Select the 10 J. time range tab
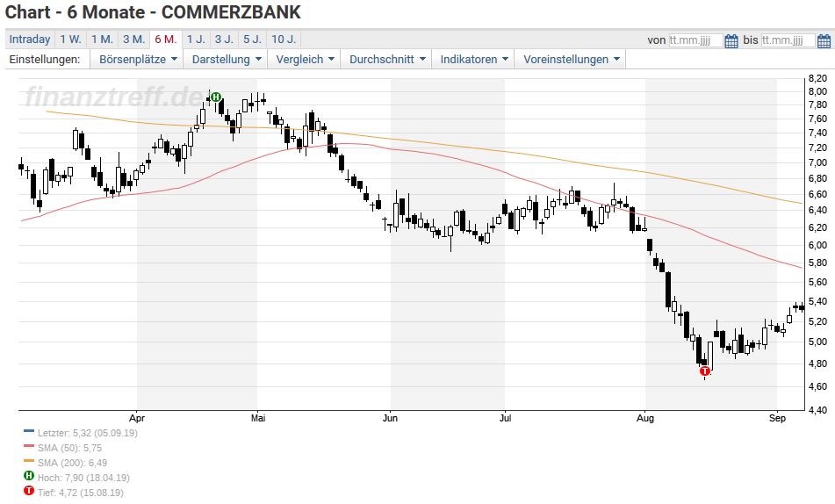Image resolution: width=835 pixels, height=504 pixels. (x=284, y=40)
